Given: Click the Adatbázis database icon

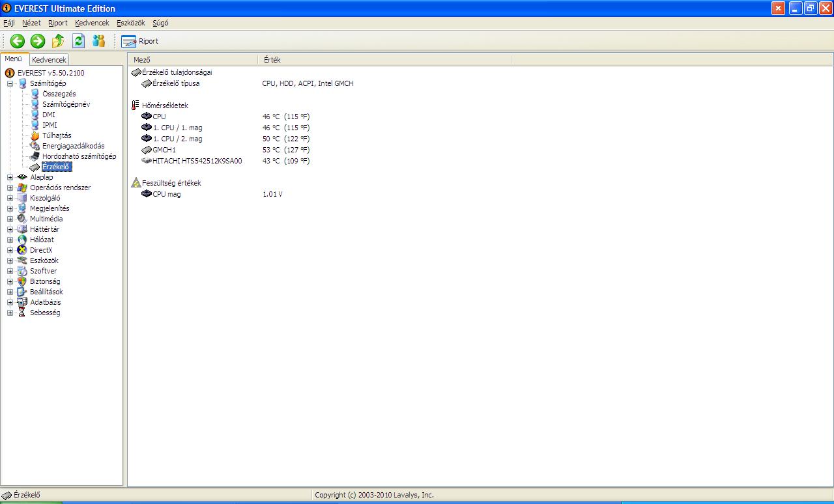Looking at the screenshot, I should (22, 302).
